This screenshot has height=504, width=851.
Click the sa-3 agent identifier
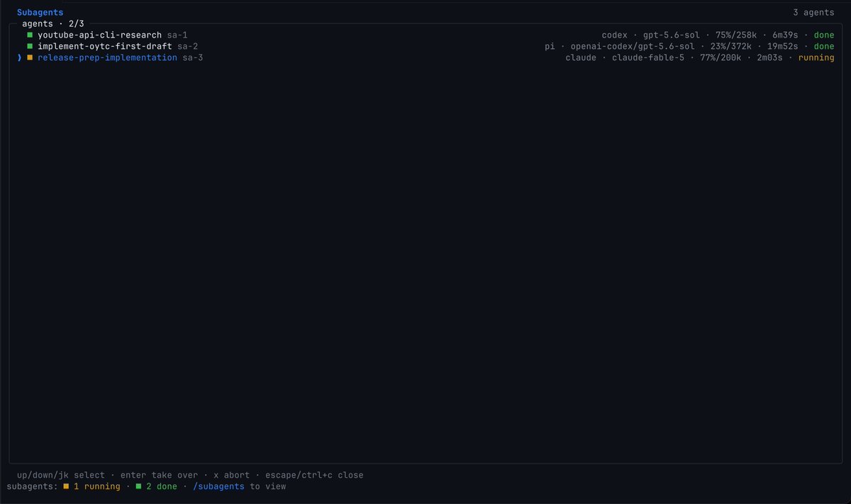coord(193,57)
